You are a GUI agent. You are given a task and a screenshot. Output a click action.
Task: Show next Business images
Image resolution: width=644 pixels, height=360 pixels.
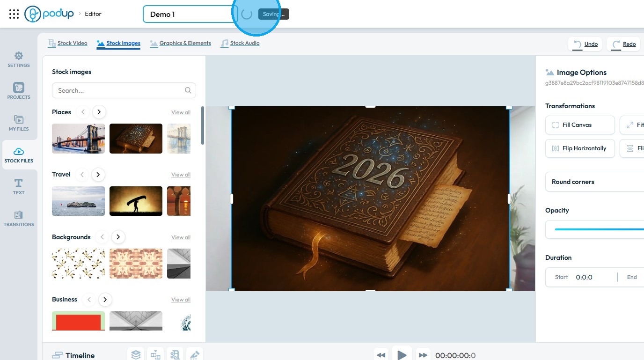(x=105, y=300)
